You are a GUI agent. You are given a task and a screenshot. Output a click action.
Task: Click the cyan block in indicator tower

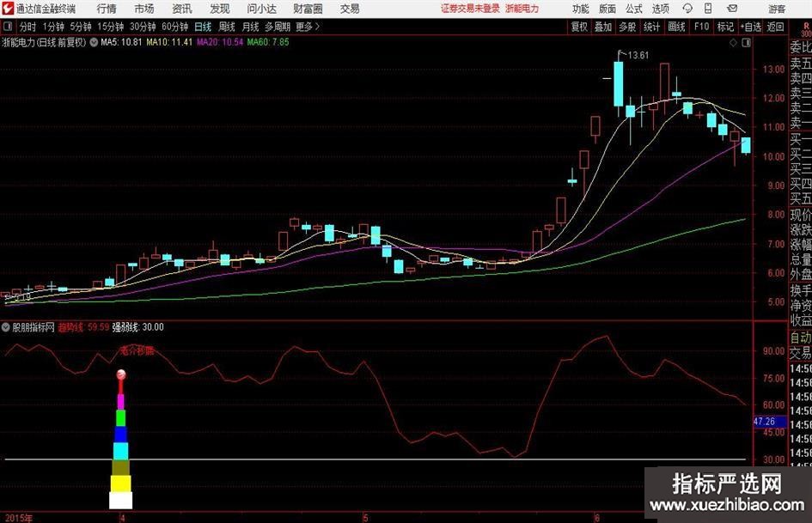(x=121, y=450)
